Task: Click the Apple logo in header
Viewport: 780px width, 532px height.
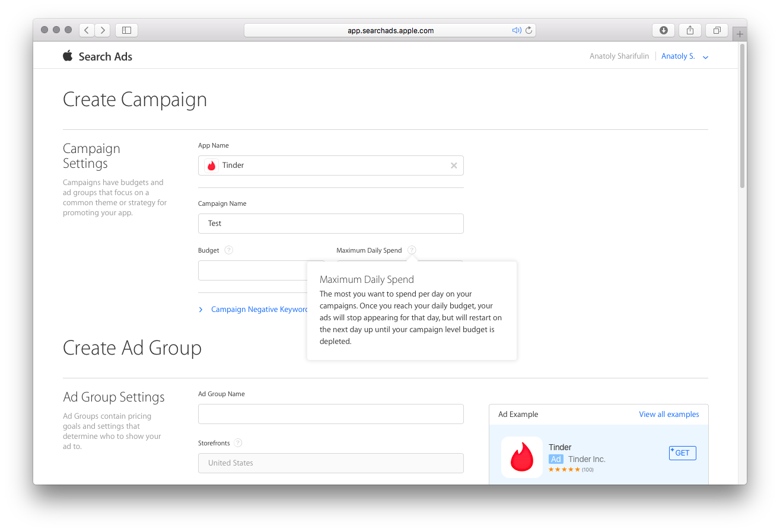Action: pos(68,56)
